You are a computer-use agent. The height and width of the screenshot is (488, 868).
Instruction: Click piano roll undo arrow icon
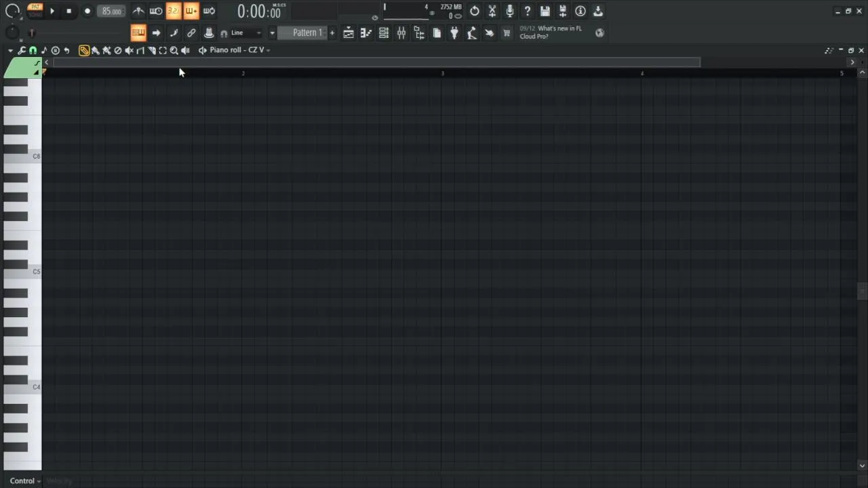(66, 50)
